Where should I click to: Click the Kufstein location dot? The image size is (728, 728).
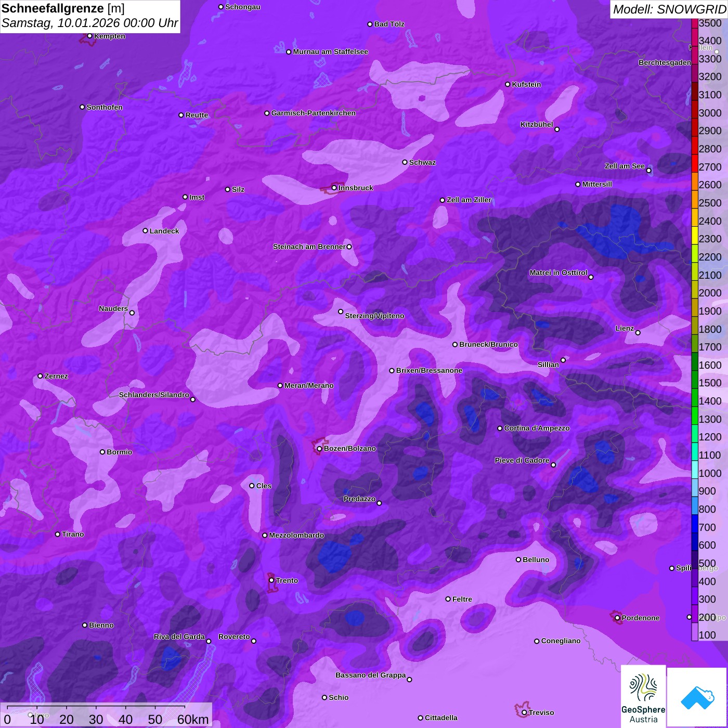click(508, 84)
